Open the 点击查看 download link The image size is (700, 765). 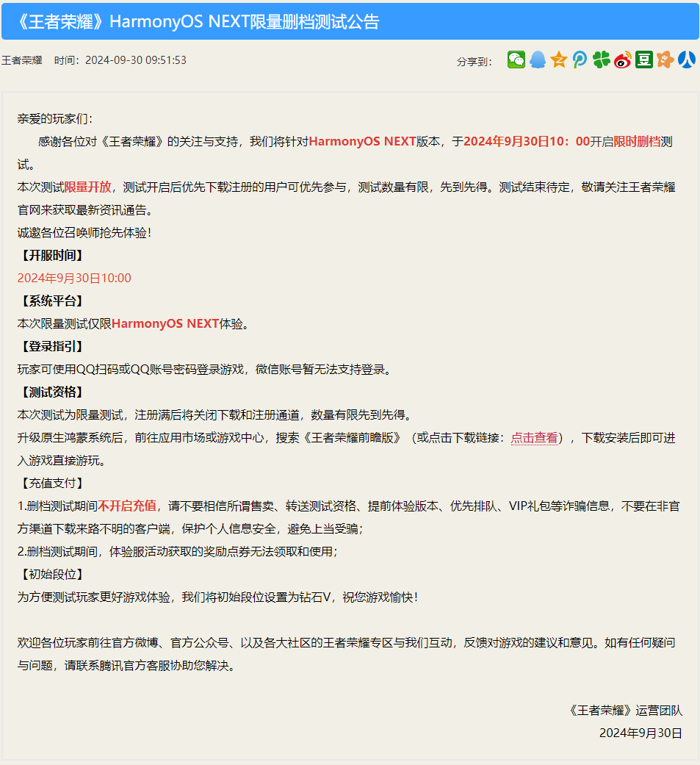(534, 438)
